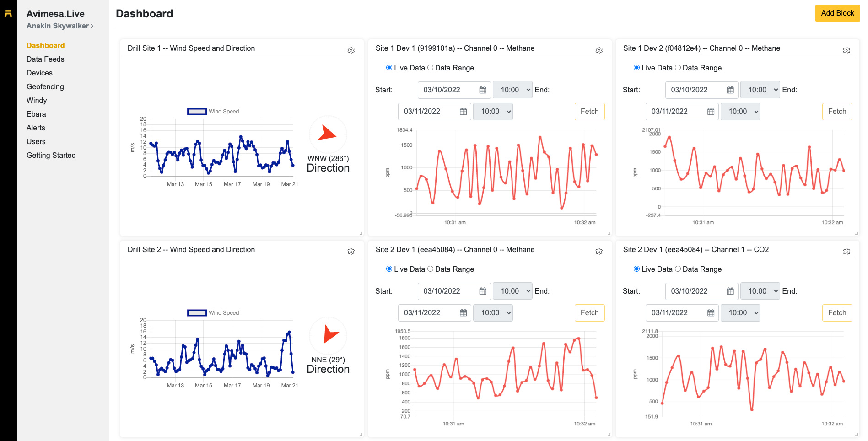
Task: Click the Avimesa logo icon in sidebar
Action: tap(8, 14)
